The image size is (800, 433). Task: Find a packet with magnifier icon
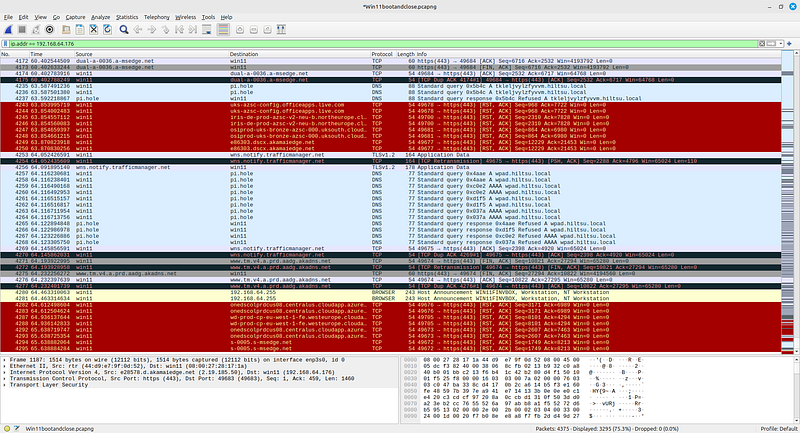click(124, 30)
